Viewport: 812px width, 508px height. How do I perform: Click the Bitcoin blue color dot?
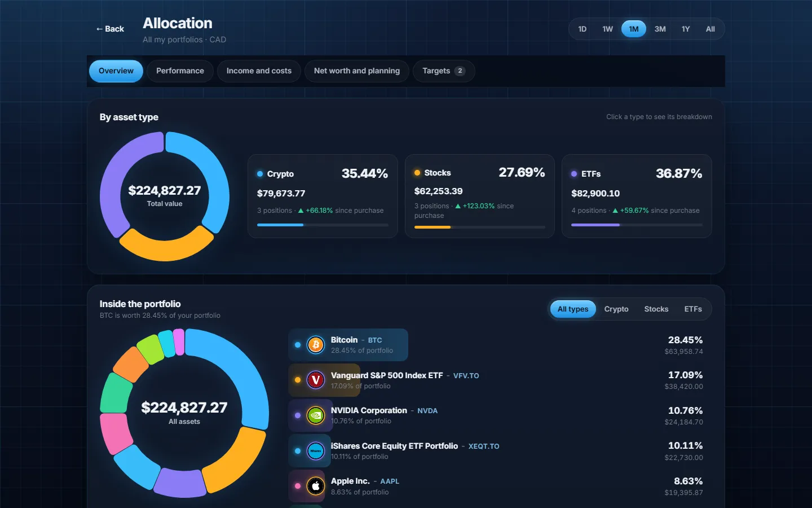tap(298, 345)
